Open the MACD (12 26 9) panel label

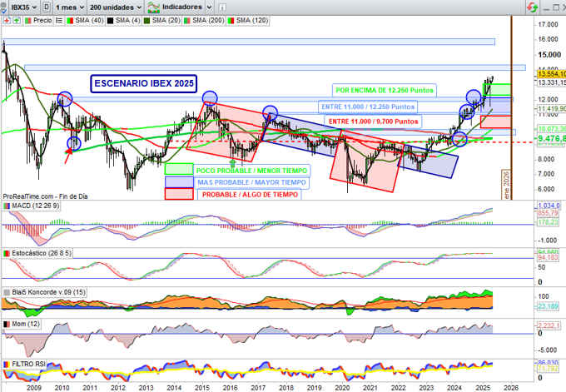point(35,206)
